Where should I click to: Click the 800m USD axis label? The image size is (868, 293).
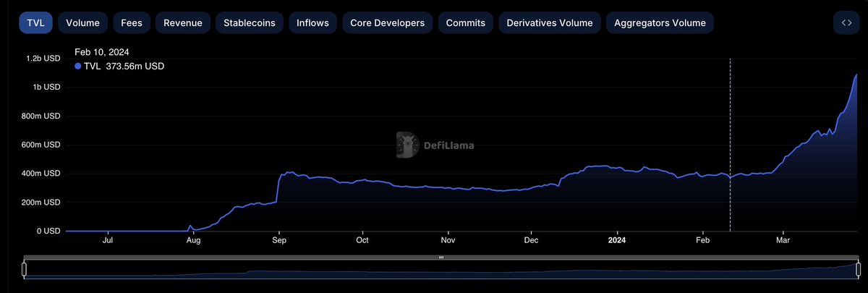[x=42, y=116]
